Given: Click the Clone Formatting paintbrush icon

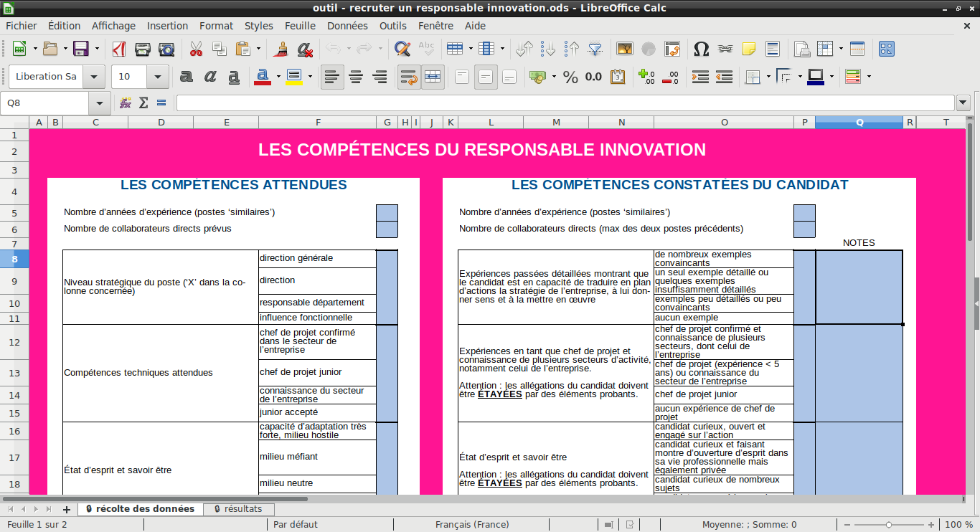Looking at the screenshot, I should tap(281, 49).
